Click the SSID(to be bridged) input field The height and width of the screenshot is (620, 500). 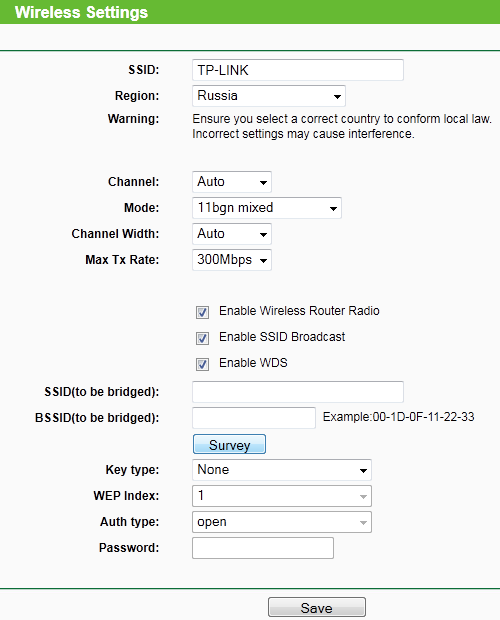(x=298, y=392)
